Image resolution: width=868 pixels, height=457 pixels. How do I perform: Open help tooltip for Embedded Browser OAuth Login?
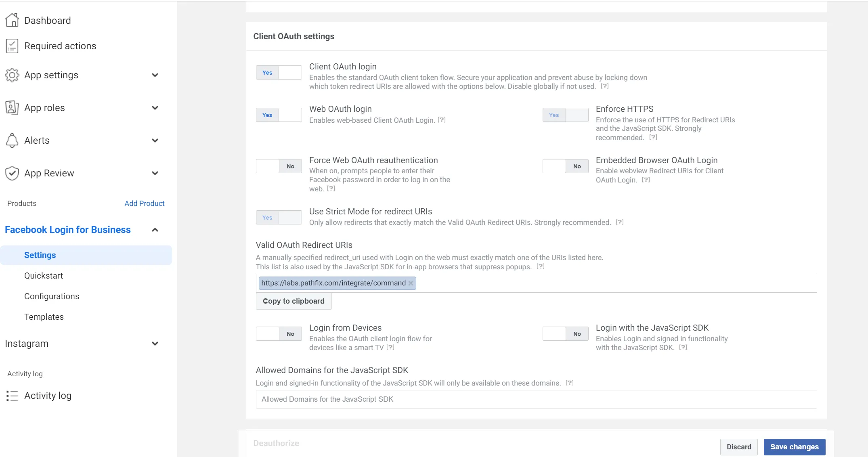(x=646, y=180)
